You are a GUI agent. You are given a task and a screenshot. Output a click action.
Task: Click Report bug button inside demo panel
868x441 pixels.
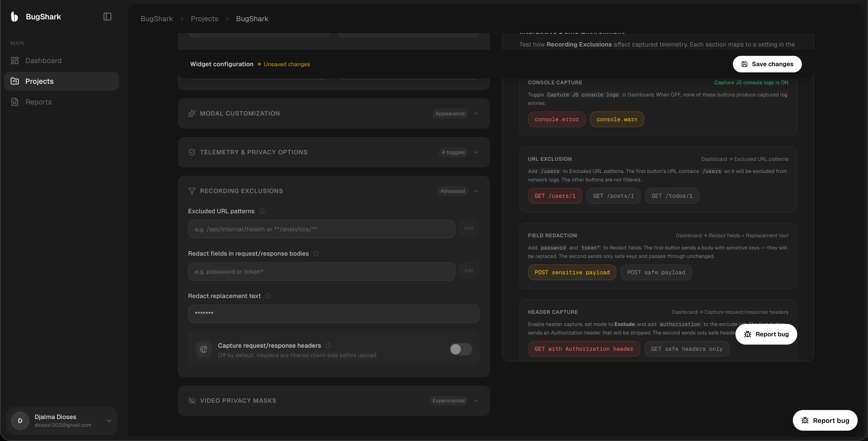tap(766, 334)
